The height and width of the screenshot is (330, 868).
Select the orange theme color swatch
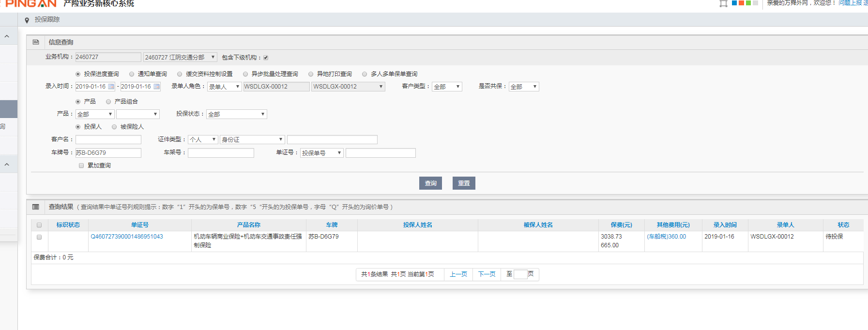coord(741,3)
